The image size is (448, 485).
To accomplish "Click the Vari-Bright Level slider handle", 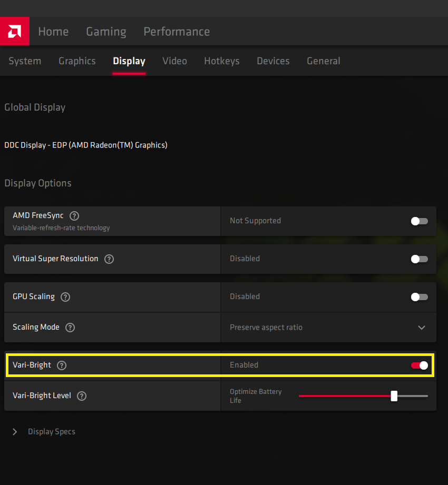I will click(x=394, y=395).
